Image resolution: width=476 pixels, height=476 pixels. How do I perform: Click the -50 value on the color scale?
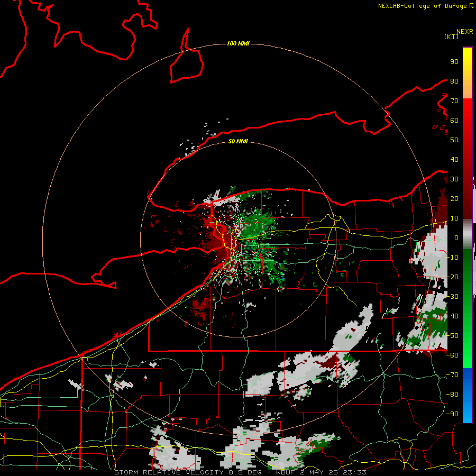[452, 336]
